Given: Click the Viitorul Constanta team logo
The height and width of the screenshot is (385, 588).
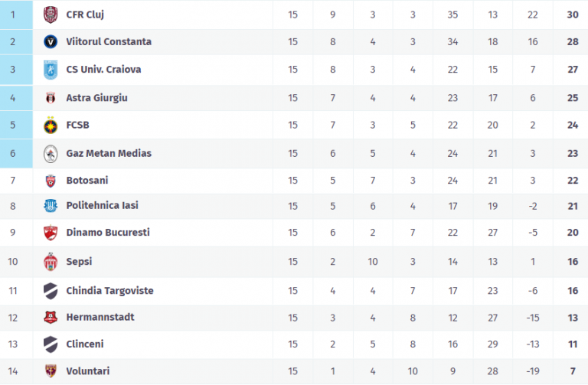Looking at the screenshot, I should point(51,42).
